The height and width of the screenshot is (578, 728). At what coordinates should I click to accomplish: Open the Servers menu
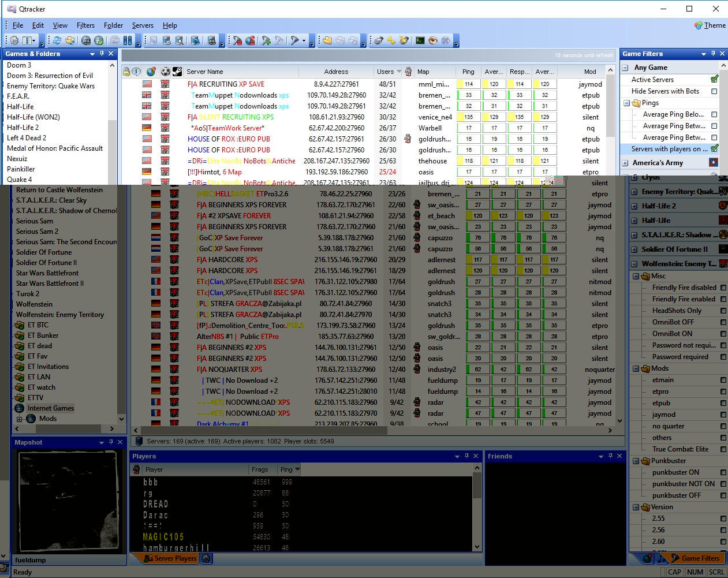[x=143, y=25]
